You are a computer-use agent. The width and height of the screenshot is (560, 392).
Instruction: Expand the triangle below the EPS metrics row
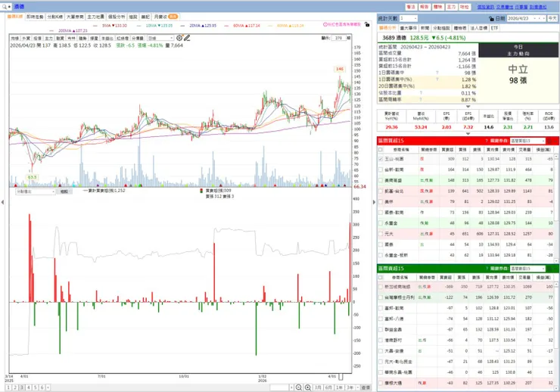(468, 134)
